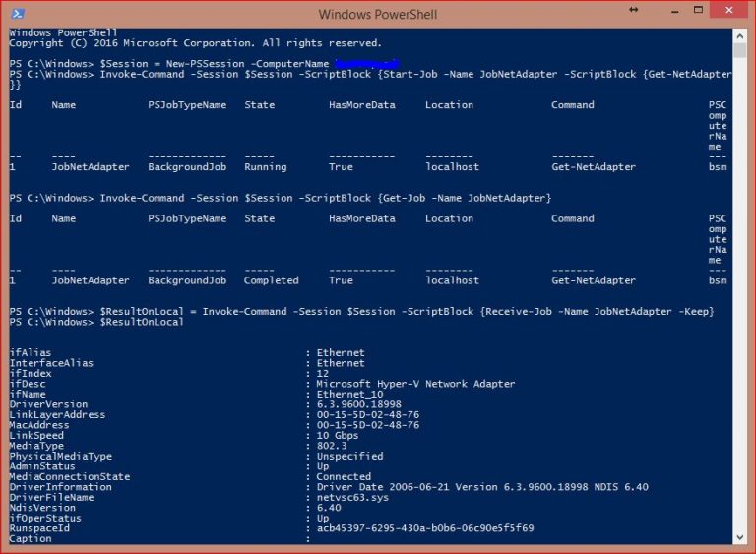
Task: Click the Caption property name
Action: coord(30,539)
